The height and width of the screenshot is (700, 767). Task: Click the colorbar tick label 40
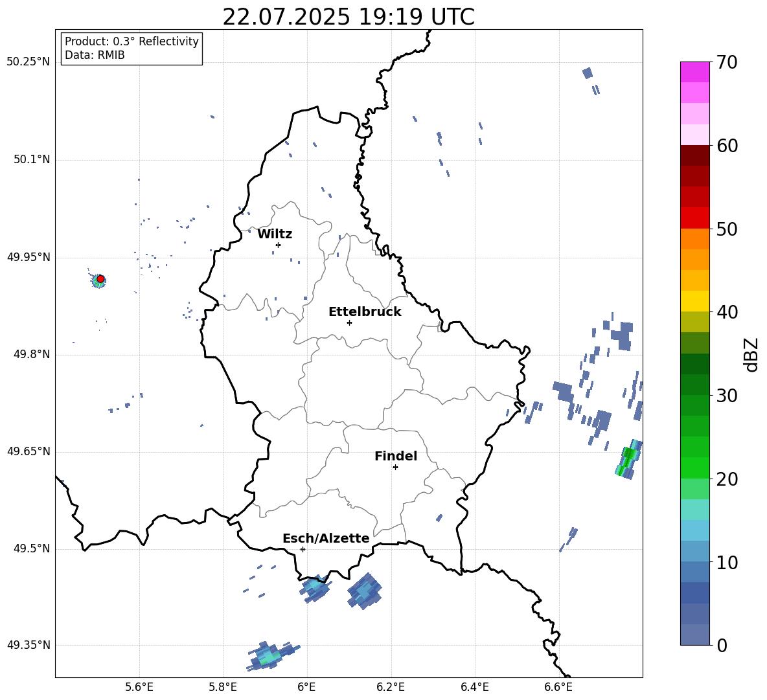(x=727, y=312)
